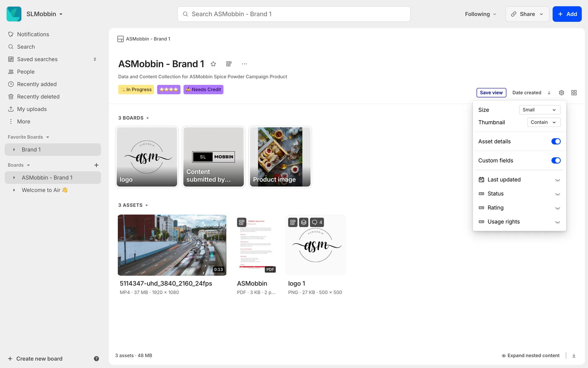This screenshot has height=368, width=588.
Task: Star the ASMobbin - Brand 1 board
Action: coord(213,64)
